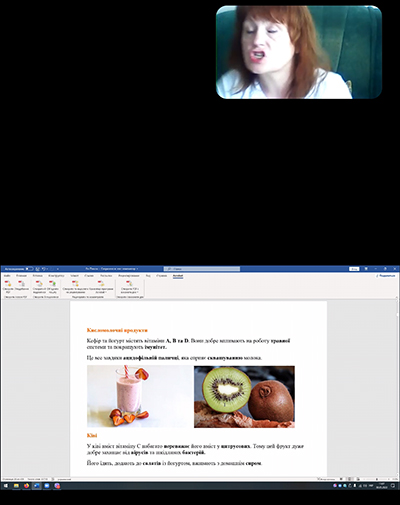Image resolution: width=400 pixels, height=505 pixels.
Task: Toggle the AutoSave switch in title bar
Action: (x=29, y=269)
